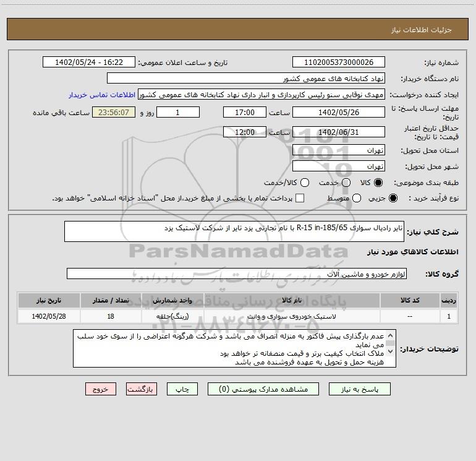Click the response deadline date 1402/05/26
This screenshot has width=476, height=461.
[x=339, y=112]
